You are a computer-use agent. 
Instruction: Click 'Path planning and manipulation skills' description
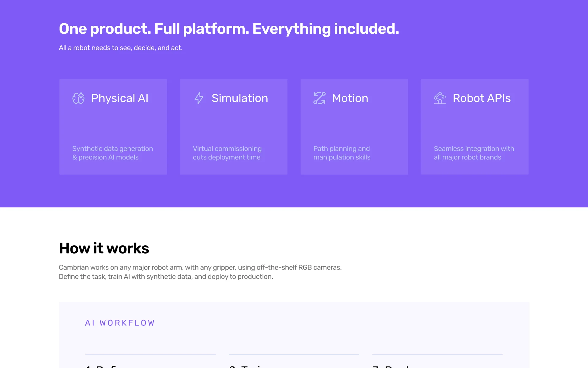pos(342,153)
